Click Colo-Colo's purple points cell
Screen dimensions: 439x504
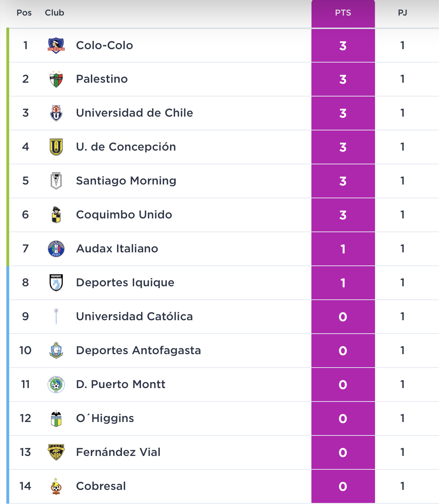pos(343,46)
